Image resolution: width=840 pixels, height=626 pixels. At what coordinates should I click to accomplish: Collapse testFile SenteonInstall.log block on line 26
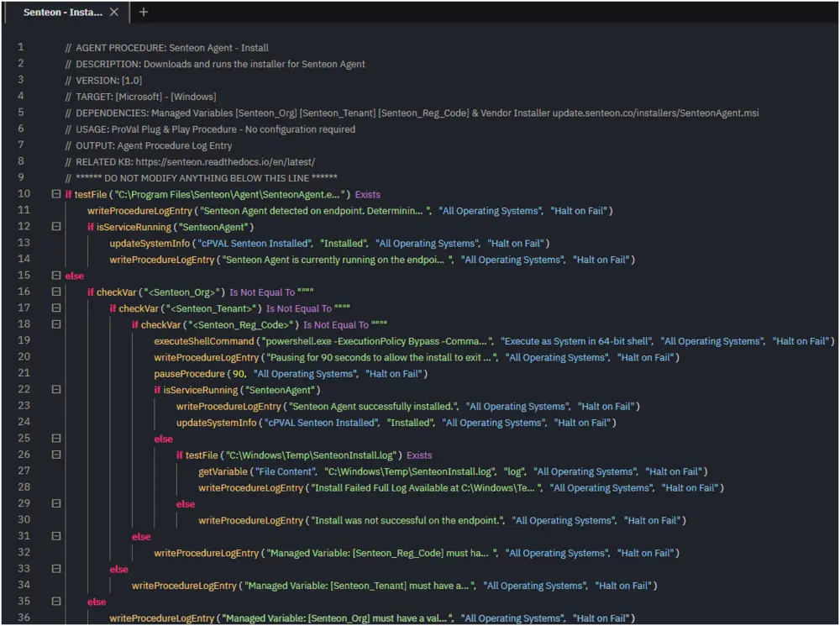(55, 455)
